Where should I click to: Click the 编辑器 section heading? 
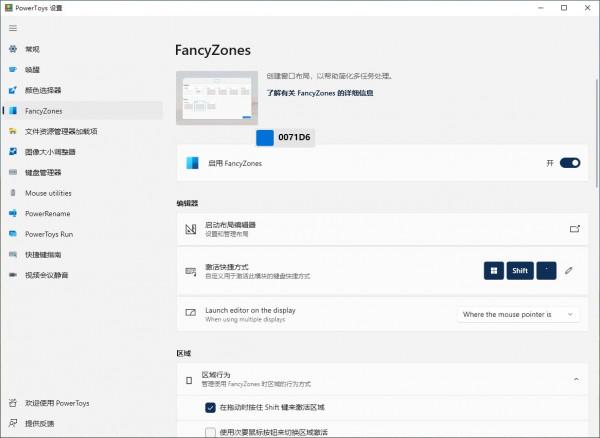pos(187,203)
